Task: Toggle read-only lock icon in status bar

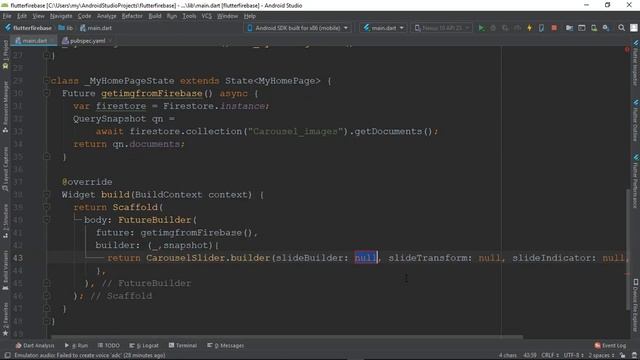Action: click(x=622, y=356)
